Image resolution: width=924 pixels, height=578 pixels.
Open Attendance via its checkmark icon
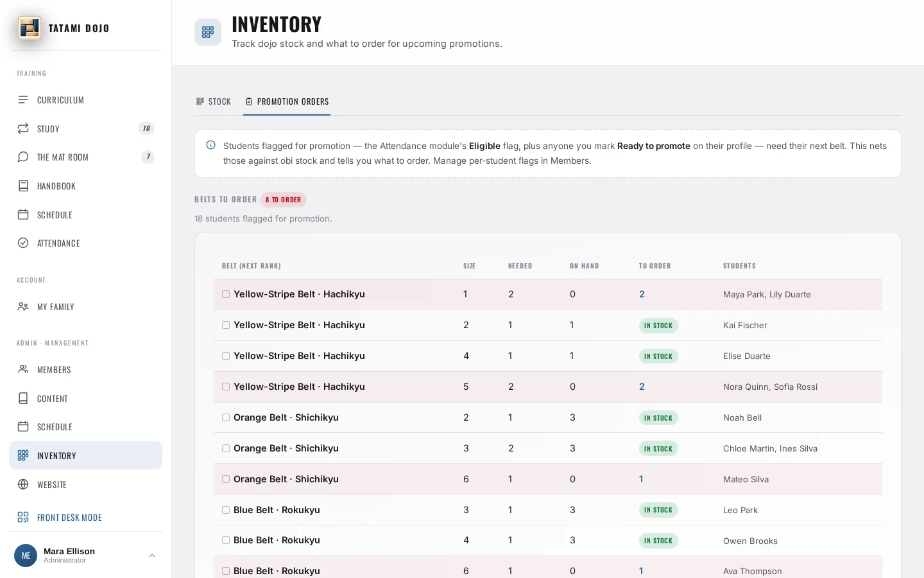tap(23, 243)
